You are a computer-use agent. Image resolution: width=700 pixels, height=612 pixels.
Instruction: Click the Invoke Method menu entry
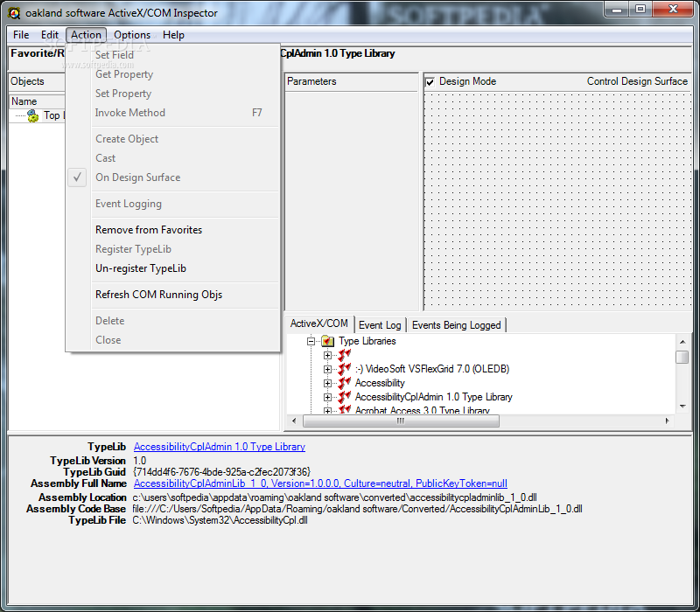172,113
